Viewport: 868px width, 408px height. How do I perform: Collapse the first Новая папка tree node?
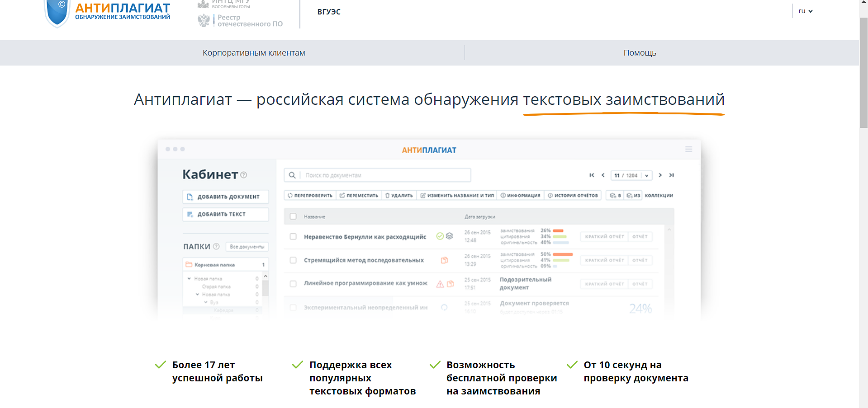(x=189, y=278)
